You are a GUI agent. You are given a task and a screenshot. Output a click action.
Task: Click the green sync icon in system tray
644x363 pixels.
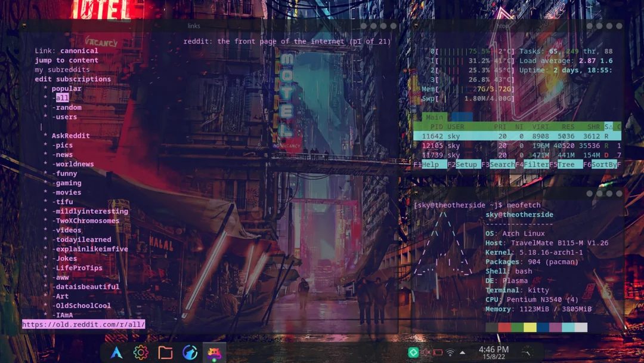413,352
